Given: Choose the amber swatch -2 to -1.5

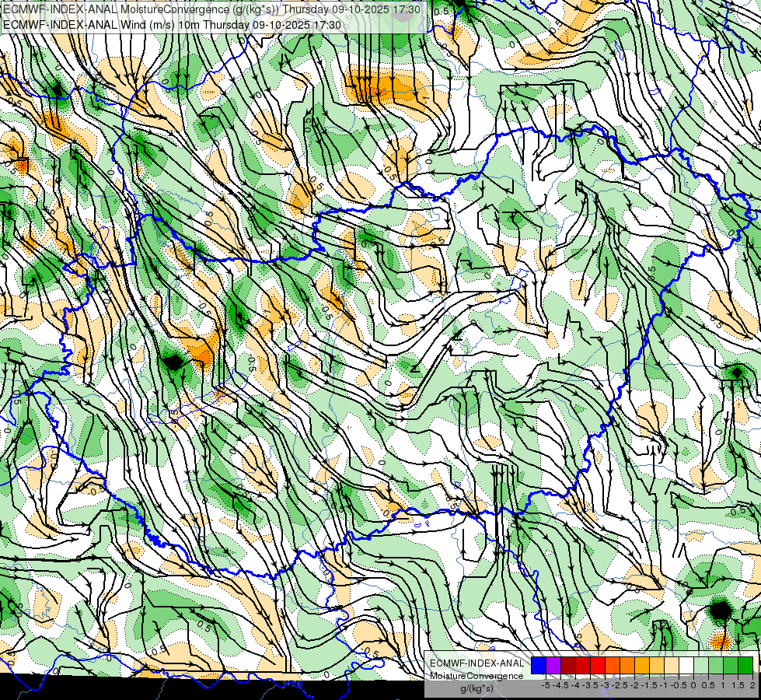Looking at the screenshot, I should 642,665.
